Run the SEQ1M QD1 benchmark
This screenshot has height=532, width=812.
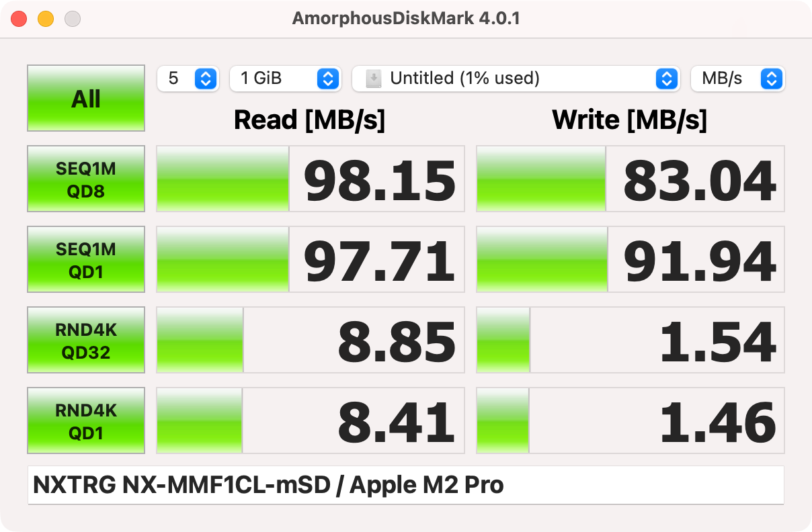point(86,259)
